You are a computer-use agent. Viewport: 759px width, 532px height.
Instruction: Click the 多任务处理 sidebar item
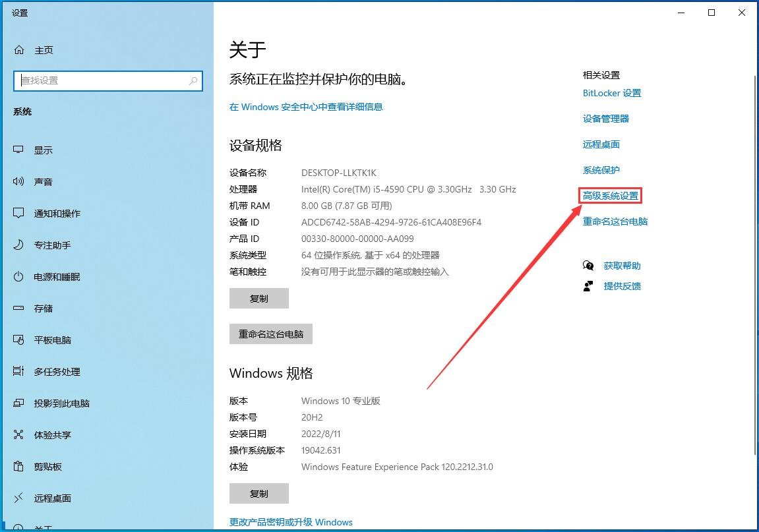pyautogui.click(x=57, y=372)
